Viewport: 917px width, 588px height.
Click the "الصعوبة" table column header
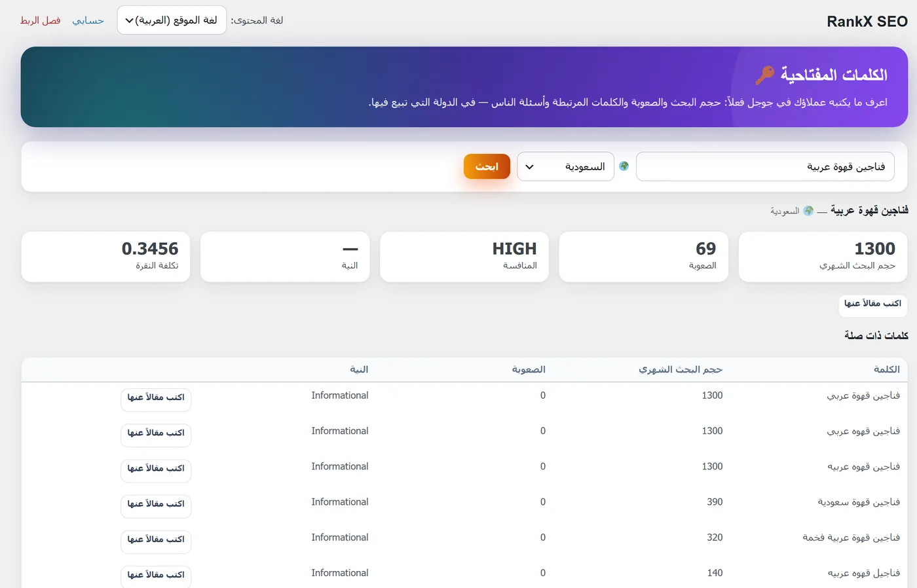(529, 369)
